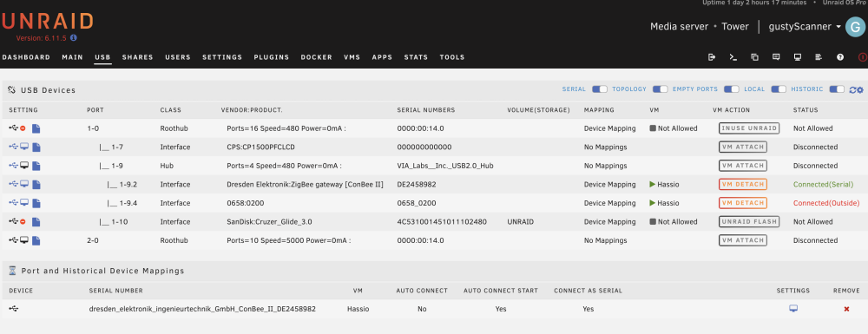Click the USB icon in the 1-0 row
Viewport: 868px width, 334px height.
tap(13, 128)
